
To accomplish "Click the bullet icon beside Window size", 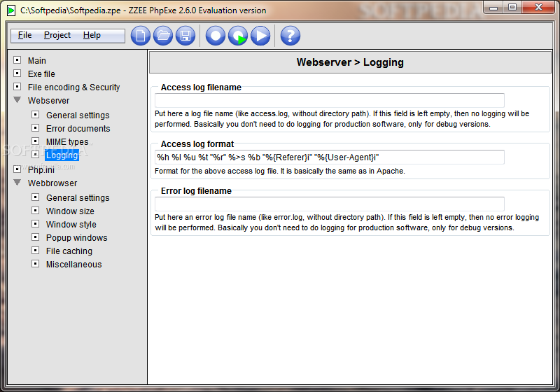I will click(x=36, y=210).
